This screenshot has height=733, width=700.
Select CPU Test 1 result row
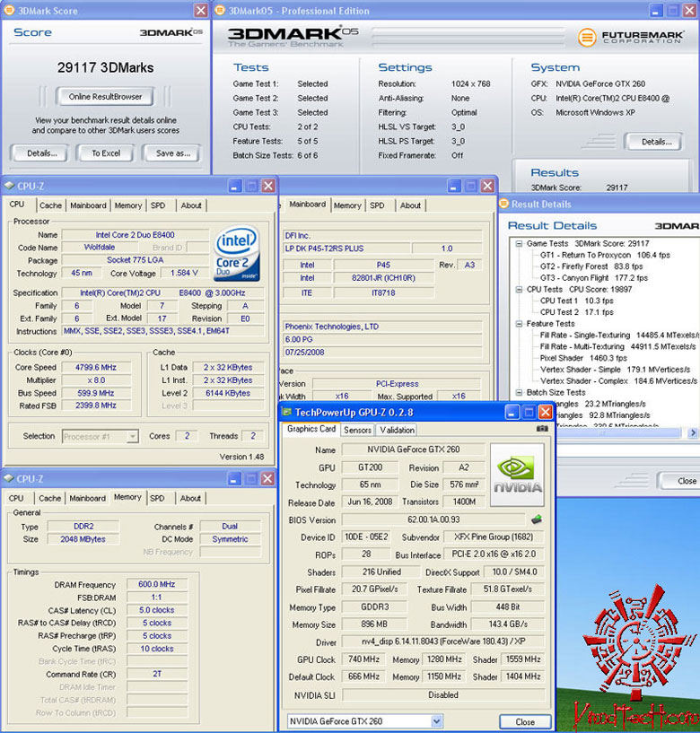tap(576, 301)
